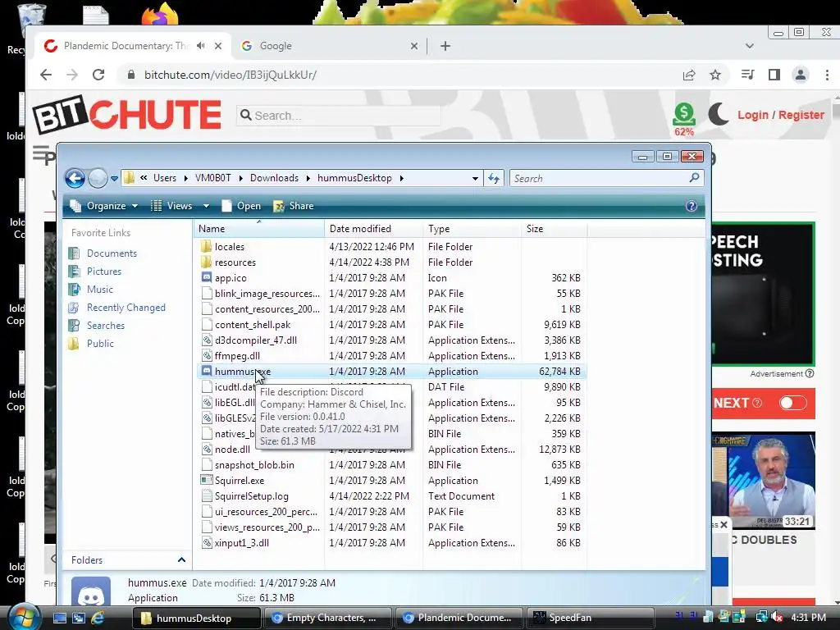The height and width of the screenshot is (630, 840).
Task: Select the VM0B0T breadcrumb segment
Action: tap(212, 178)
